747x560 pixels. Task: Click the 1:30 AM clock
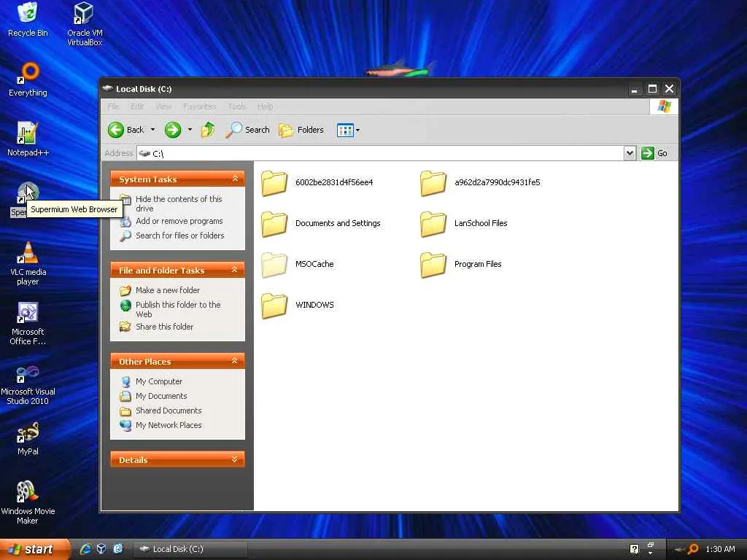click(x=720, y=549)
